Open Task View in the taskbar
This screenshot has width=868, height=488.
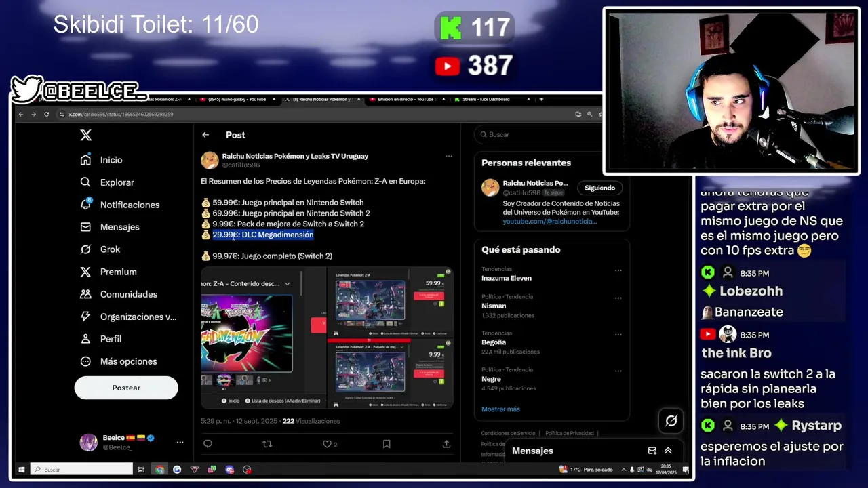pos(141,469)
